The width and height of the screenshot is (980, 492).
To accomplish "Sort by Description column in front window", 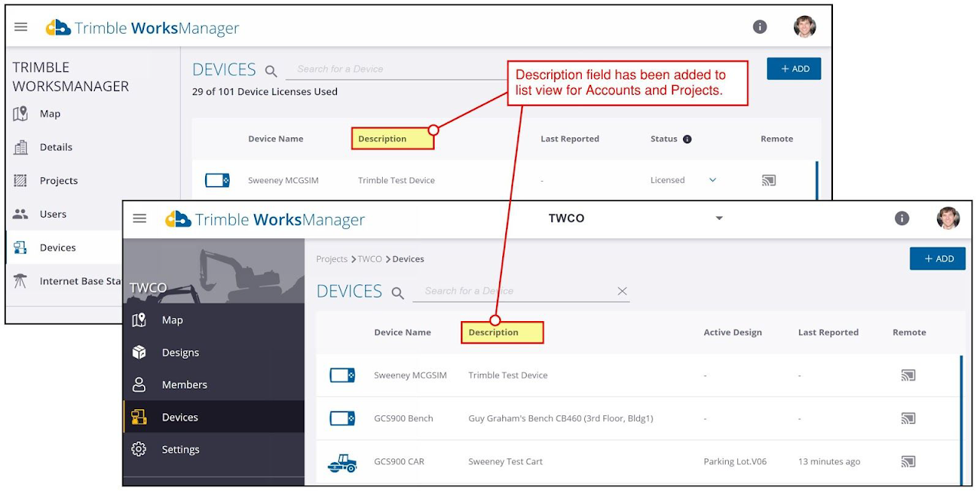I will 493,333.
